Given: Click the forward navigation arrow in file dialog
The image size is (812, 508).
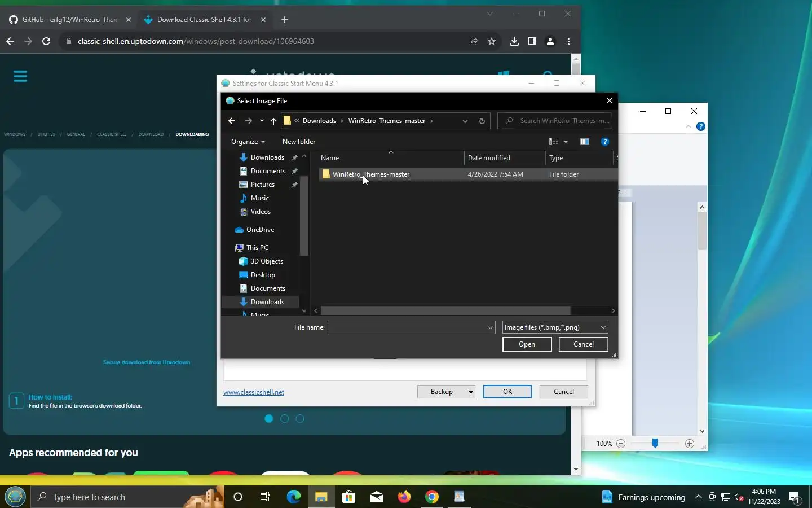Looking at the screenshot, I should tap(249, 121).
